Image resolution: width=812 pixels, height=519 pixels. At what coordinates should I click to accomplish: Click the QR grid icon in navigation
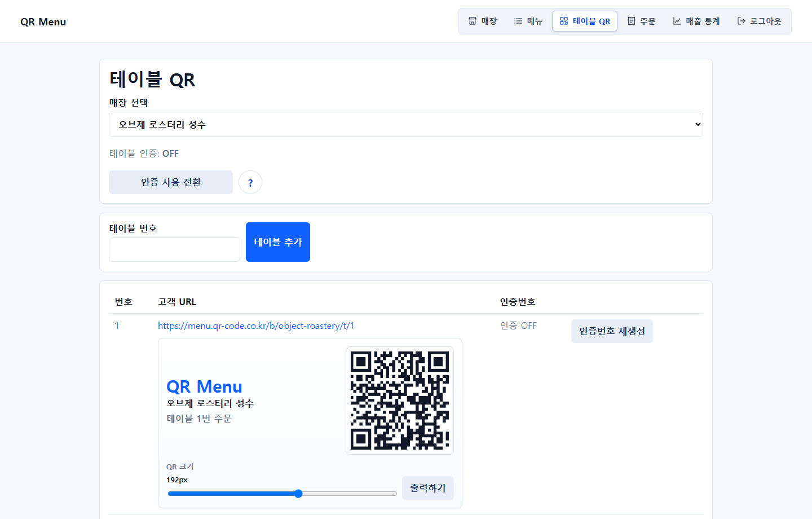564,21
